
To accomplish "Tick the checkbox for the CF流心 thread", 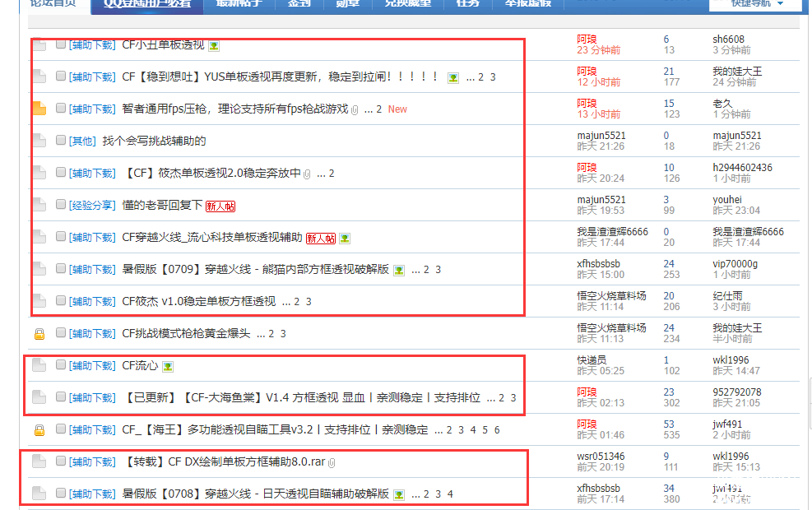I will (61, 364).
